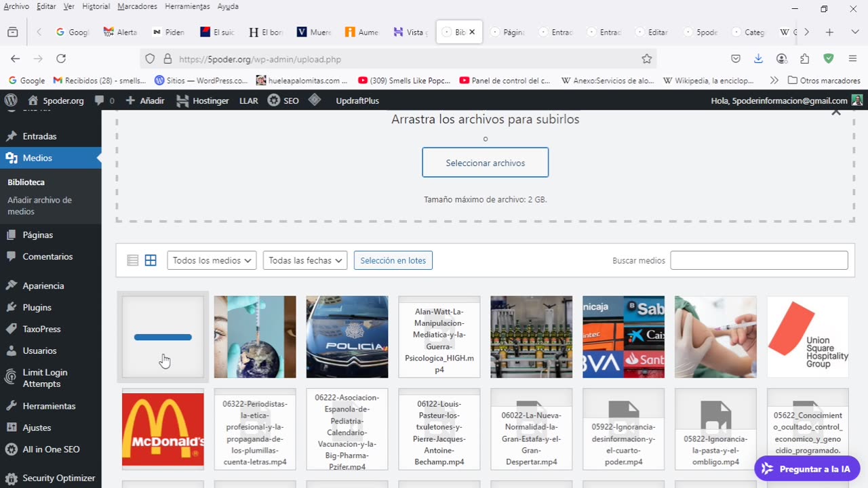
Task: Open the 5poder.org site home link
Action: tap(56, 100)
